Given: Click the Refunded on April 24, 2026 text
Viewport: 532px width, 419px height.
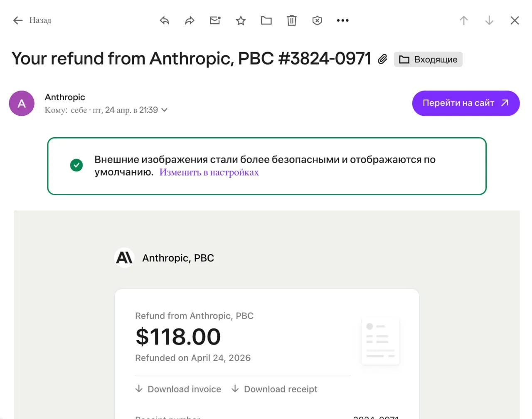Looking at the screenshot, I should (x=193, y=358).
